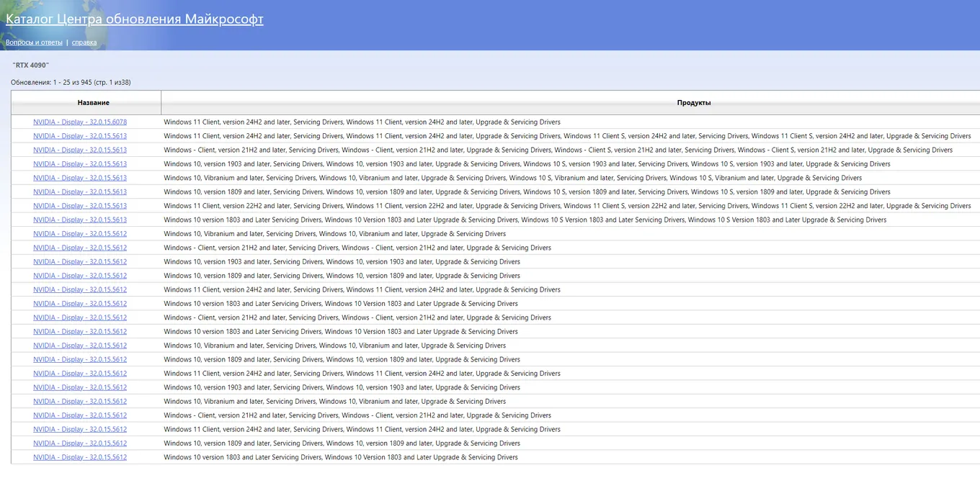980x478 pixels.
Task: Open the Каталог Центра обновления Майкрософт title link
Action: (135, 19)
